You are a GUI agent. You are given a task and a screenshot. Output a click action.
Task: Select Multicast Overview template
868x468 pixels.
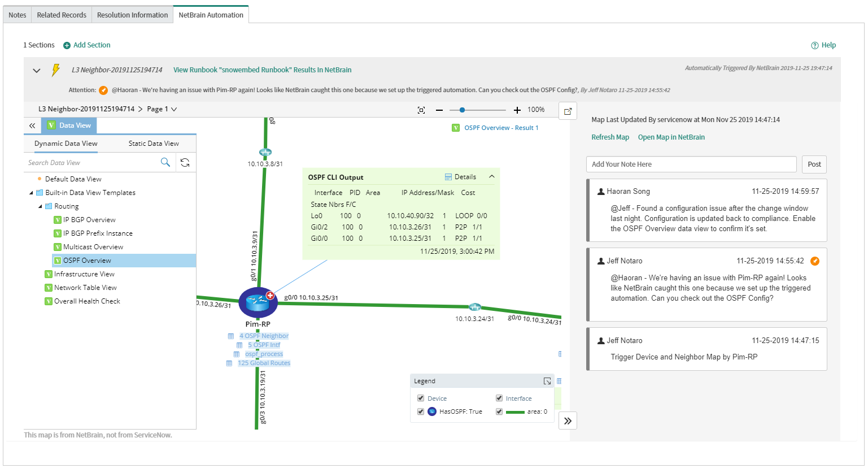click(x=93, y=247)
